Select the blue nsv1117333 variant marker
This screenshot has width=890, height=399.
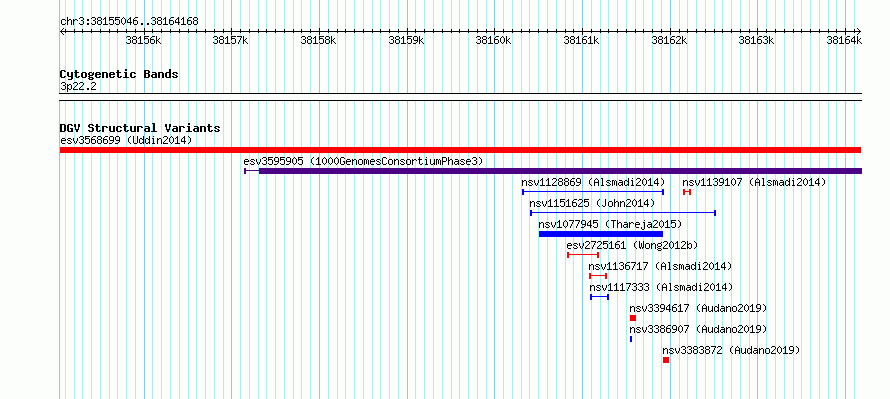(x=599, y=297)
